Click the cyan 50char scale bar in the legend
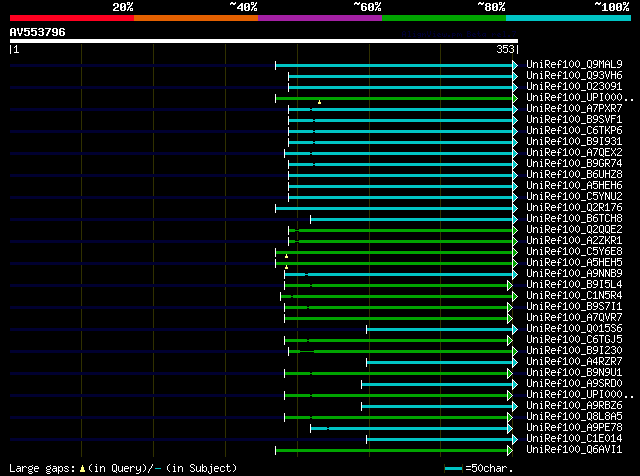Screen dimensions: 640x476 tap(453, 468)
